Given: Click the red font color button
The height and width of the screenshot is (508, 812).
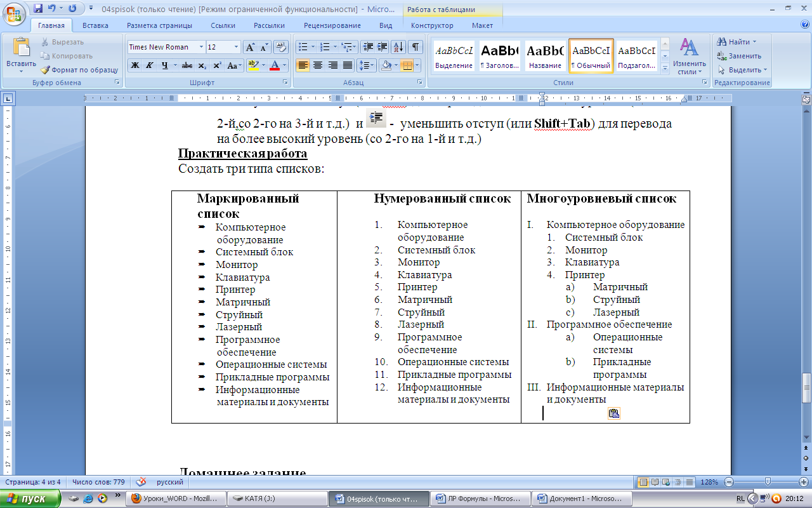Looking at the screenshot, I should [x=274, y=65].
